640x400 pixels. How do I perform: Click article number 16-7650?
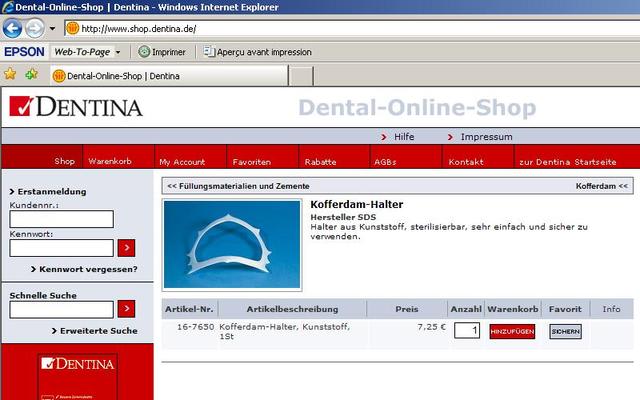(196, 327)
